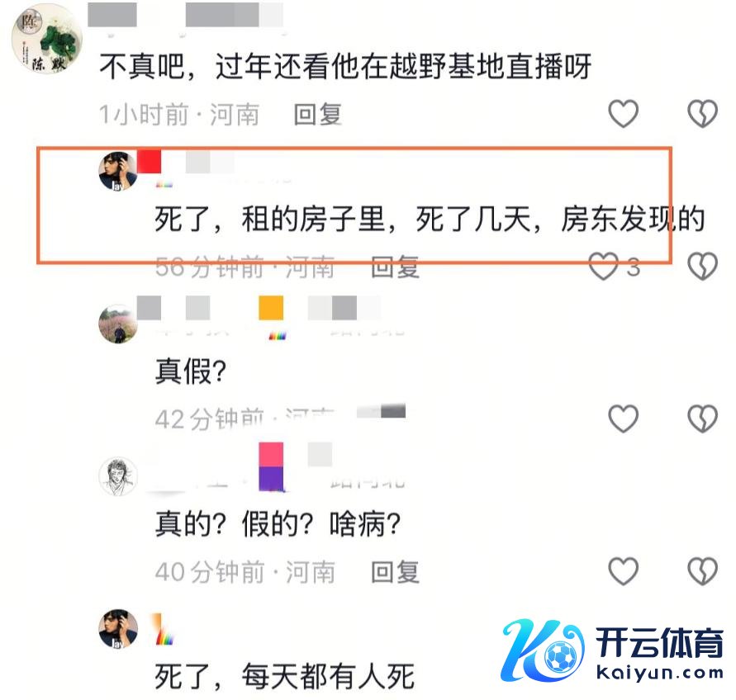This screenshot has width=736, height=700.
Task: Reply to the 40分钟前 comment
Action: point(395,572)
